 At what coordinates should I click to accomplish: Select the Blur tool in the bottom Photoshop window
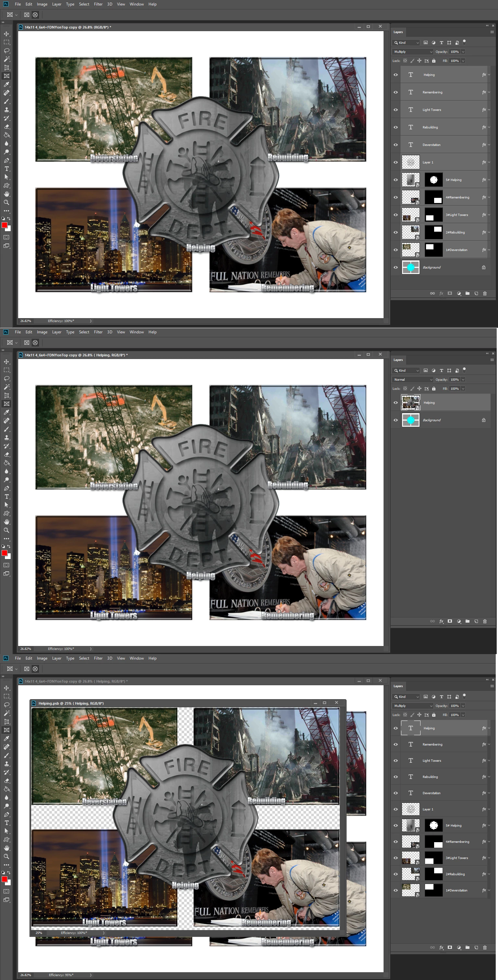click(x=6, y=797)
